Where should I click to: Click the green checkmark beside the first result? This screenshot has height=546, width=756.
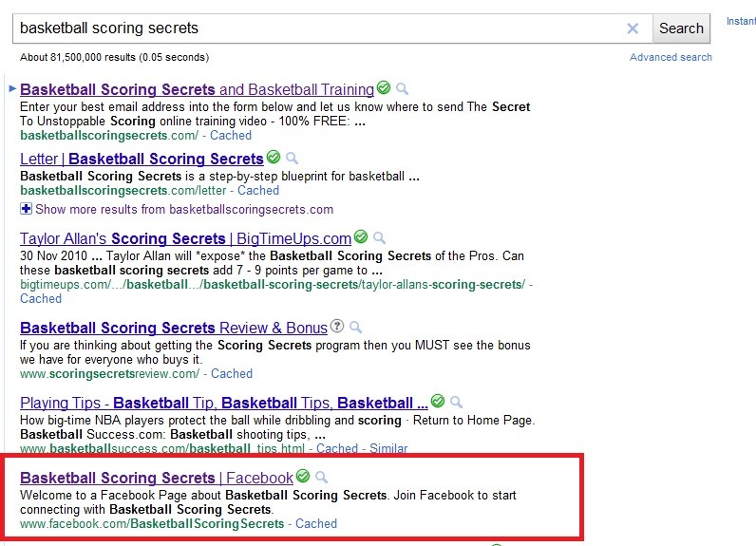tap(384, 88)
